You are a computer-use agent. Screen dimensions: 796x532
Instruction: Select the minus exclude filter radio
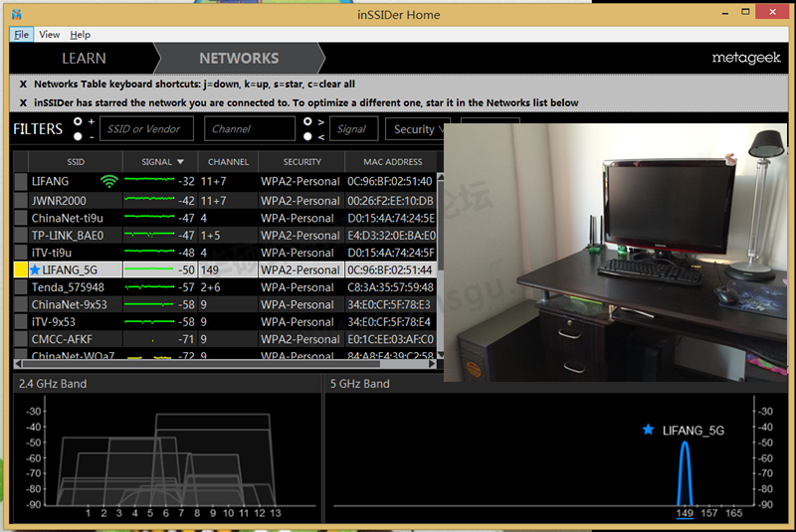[78, 136]
